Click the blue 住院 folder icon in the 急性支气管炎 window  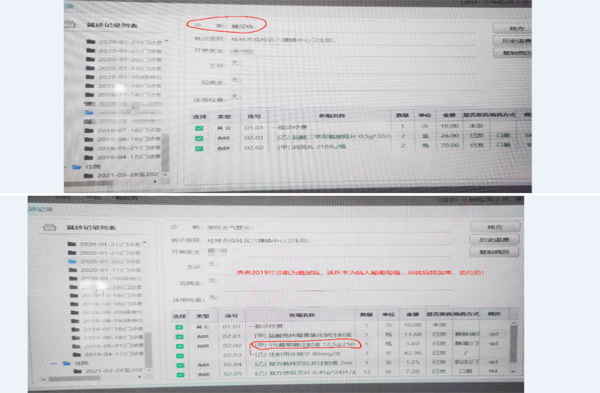click(x=67, y=363)
